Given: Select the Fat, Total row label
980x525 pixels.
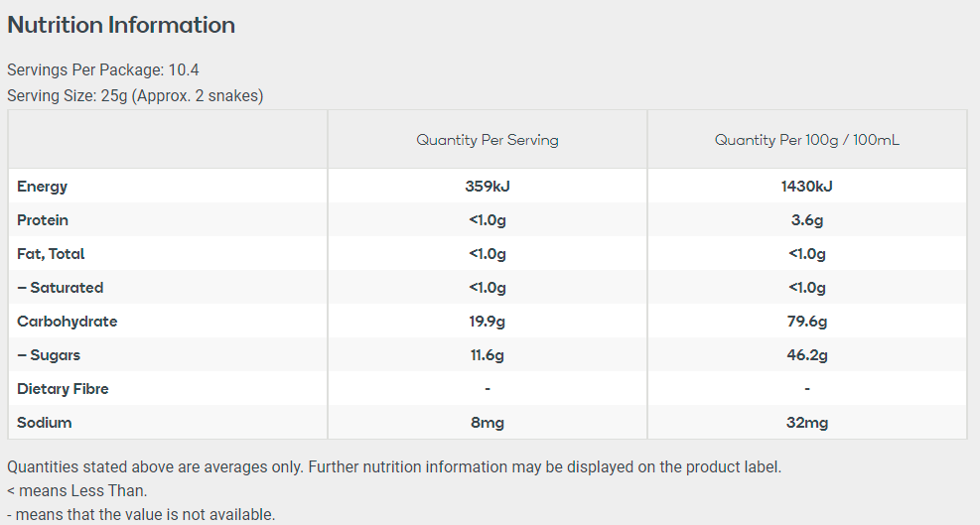Looking at the screenshot, I should (51, 254).
